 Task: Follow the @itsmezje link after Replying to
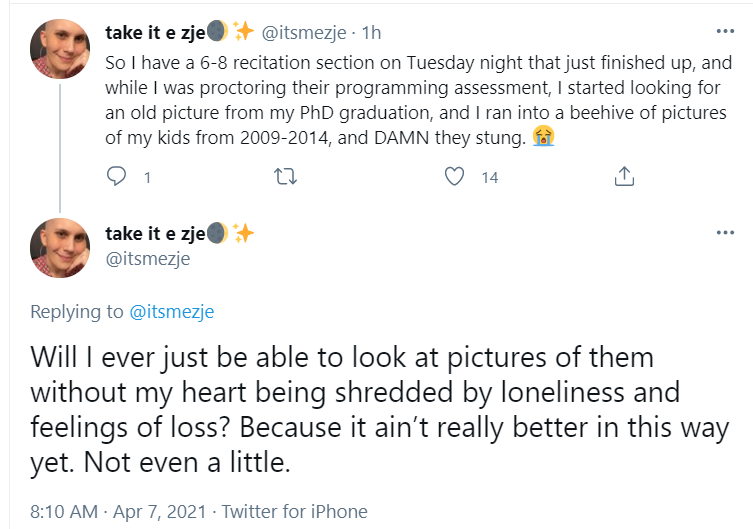pos(172,312)
